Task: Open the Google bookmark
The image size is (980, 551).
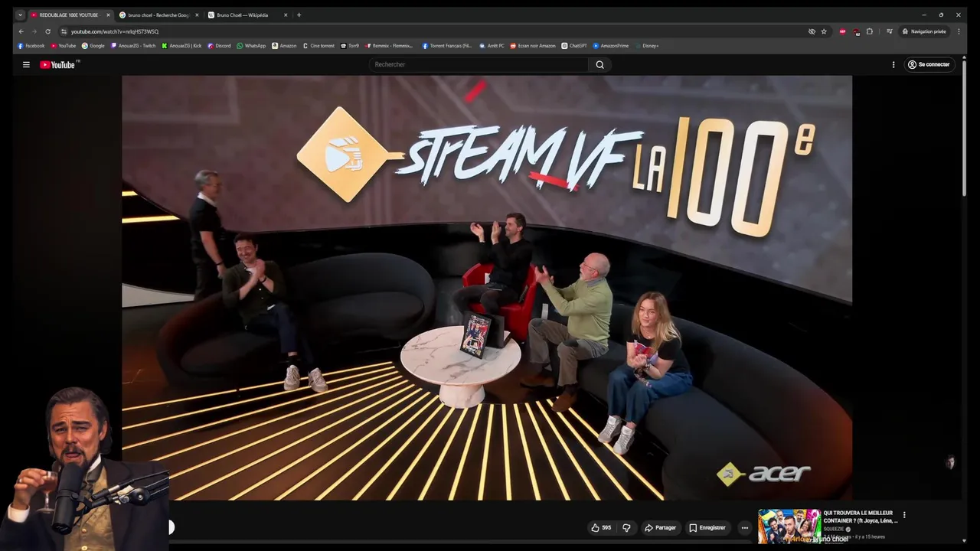Action: click(93, 46)
